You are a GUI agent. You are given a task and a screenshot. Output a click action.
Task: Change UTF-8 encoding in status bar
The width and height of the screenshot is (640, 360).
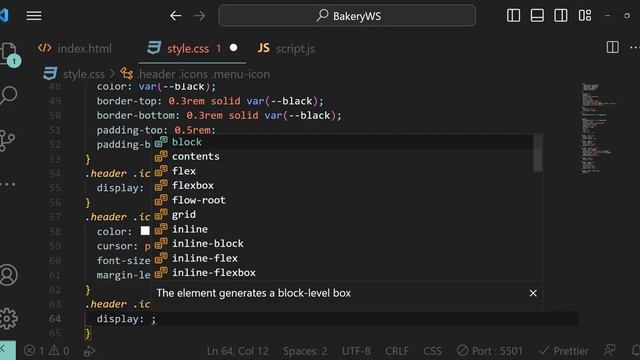point(356,351)
